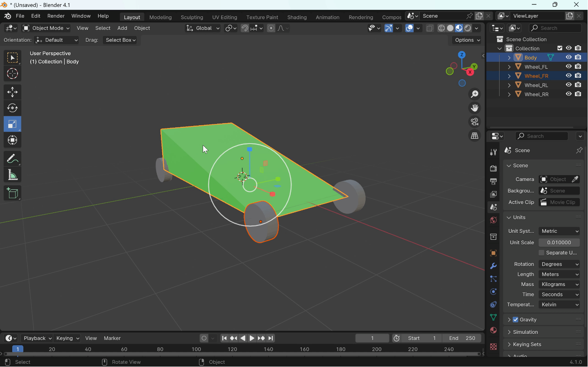Open the Object Data properties tab
The height and width of the screenshot is (367, 588).
click(x=494, y=318)
